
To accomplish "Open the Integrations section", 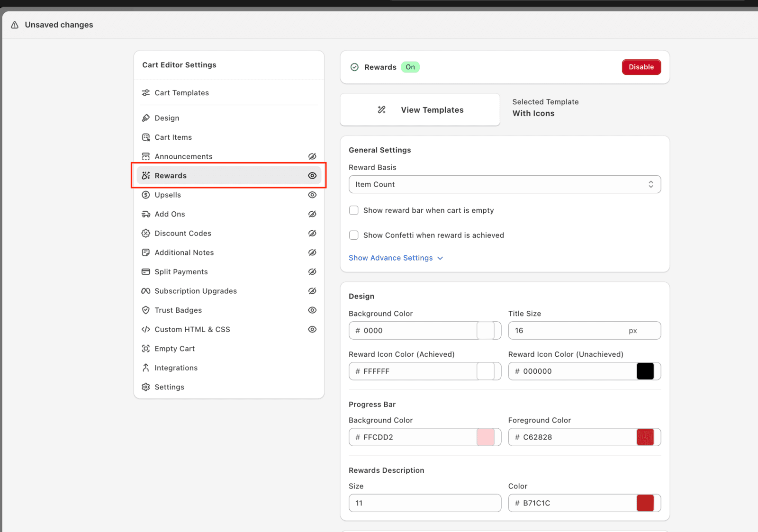I will (x=229, y=368).
